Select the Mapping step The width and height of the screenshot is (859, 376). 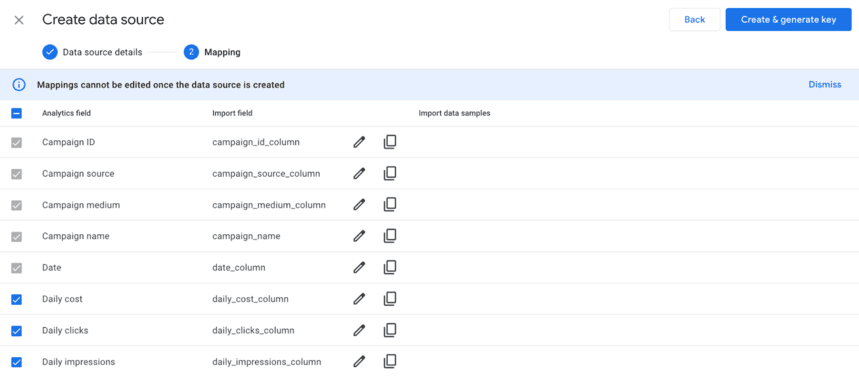pyautogui.click(x=212, y=53)
